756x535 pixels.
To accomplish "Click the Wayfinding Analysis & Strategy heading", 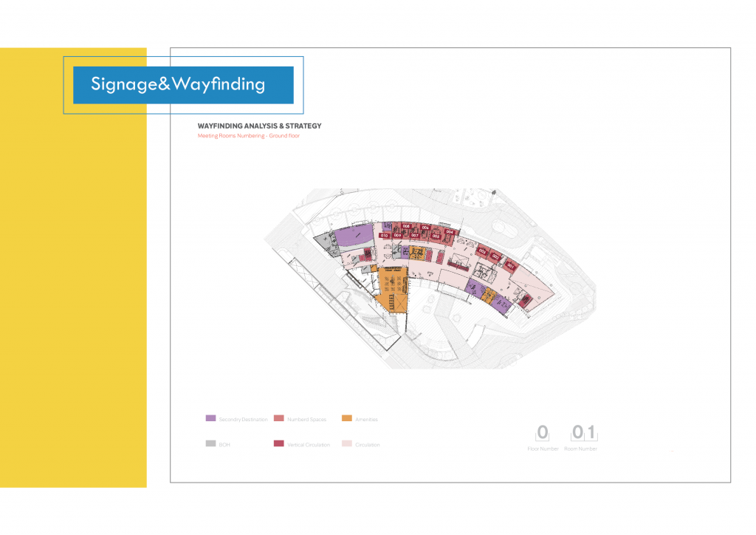I will 259,126.
